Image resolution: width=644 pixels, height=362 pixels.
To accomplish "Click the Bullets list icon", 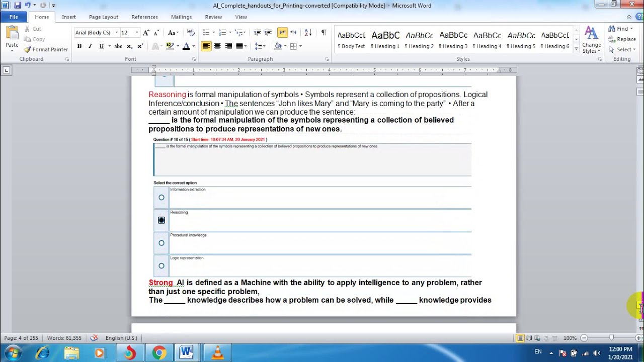I will pyautogui.click(x=206, y=32).
